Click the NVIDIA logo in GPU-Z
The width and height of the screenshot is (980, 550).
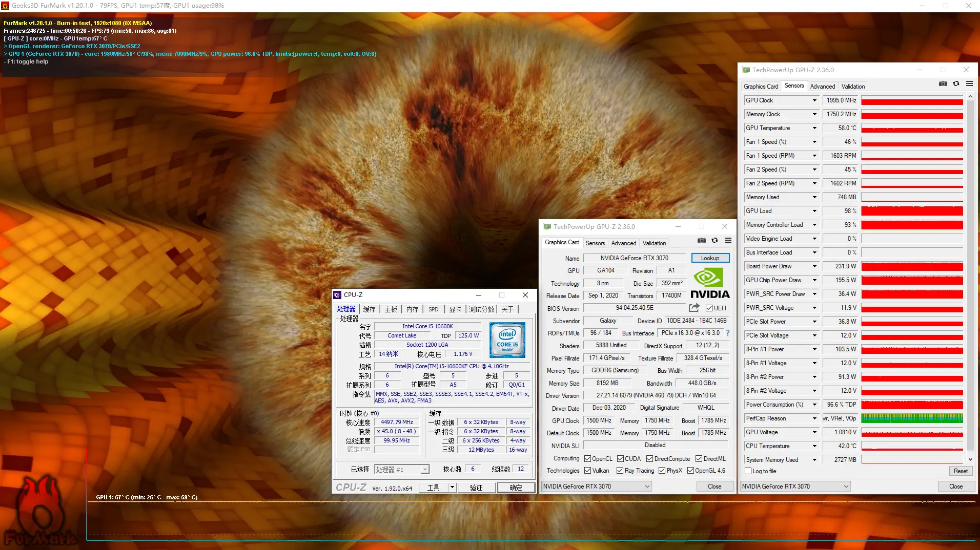pos(709,283)
